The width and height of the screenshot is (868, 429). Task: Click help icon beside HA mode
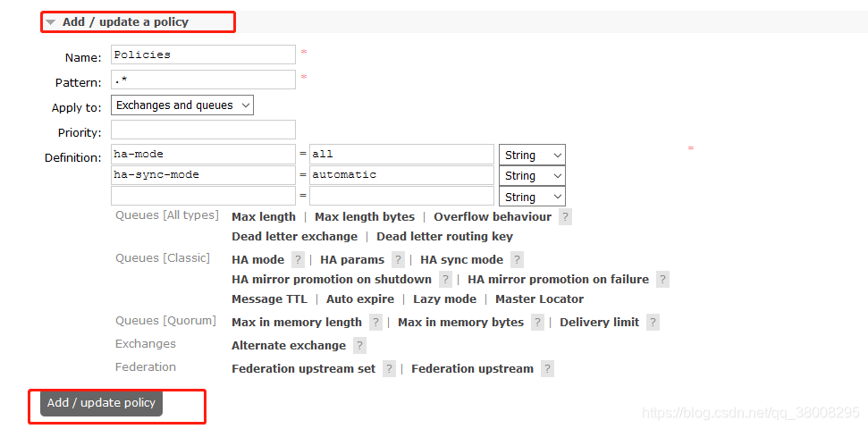click(299, 260)
